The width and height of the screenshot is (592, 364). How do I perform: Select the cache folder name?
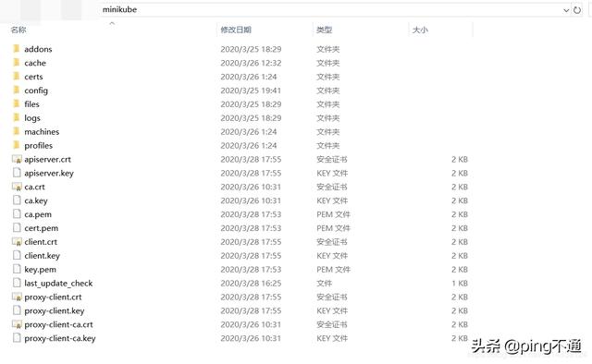click(x=35, y=63)
